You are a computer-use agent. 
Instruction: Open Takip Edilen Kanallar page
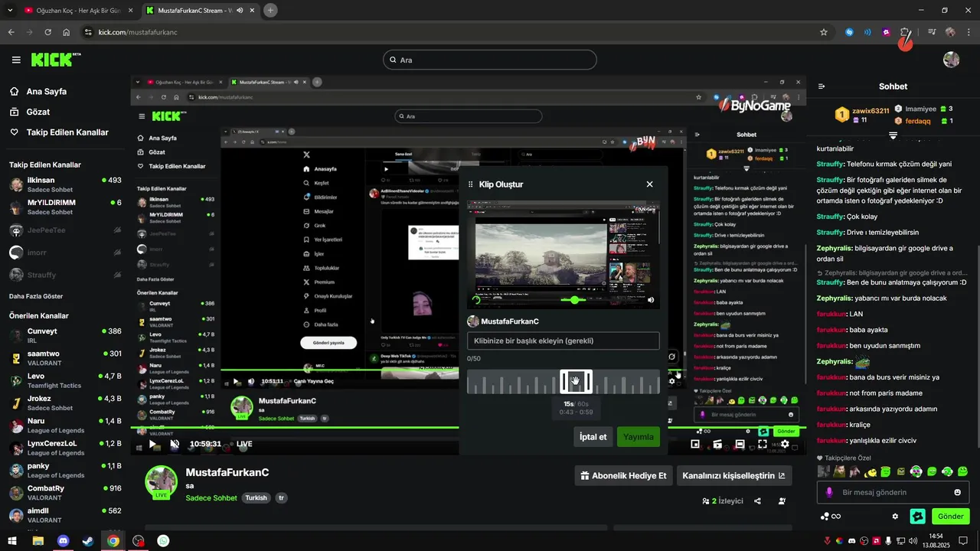(x=59, y=132)
